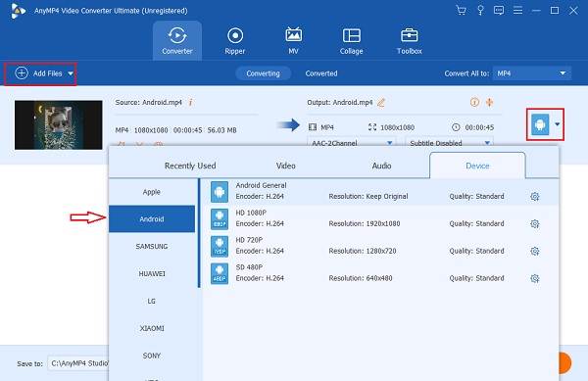Viewport: 588px width, 381px height.
Task: Choose Apple in the device list
Action: (x=152, y=192)
